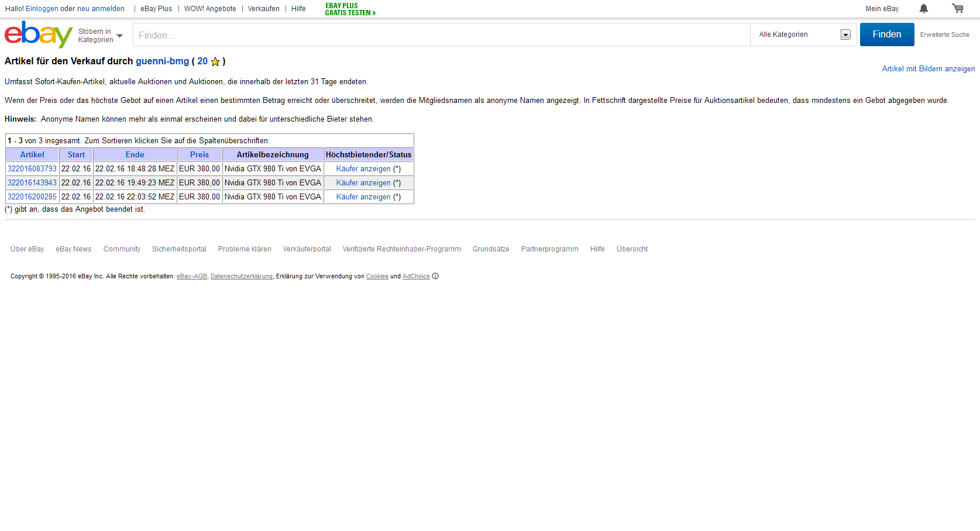This screenshot has height=531, width=980.
Task: Open Über eBay footer link
Action: [x=27, y=249]
